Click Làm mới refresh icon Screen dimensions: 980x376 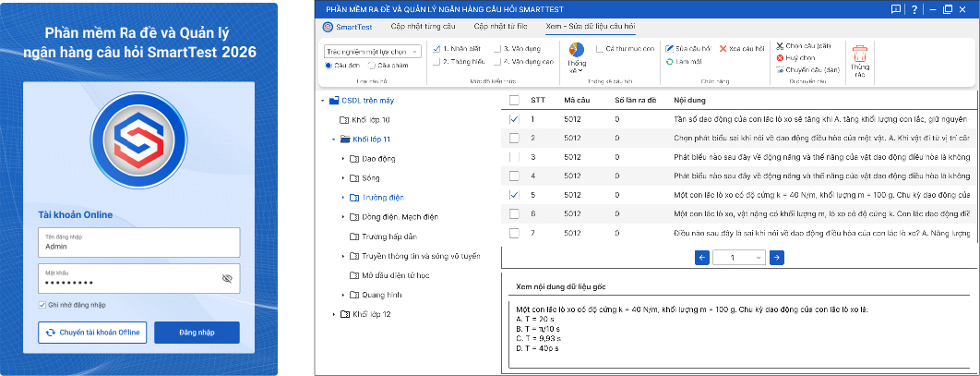pyautogui.click(x=669, y=61)
